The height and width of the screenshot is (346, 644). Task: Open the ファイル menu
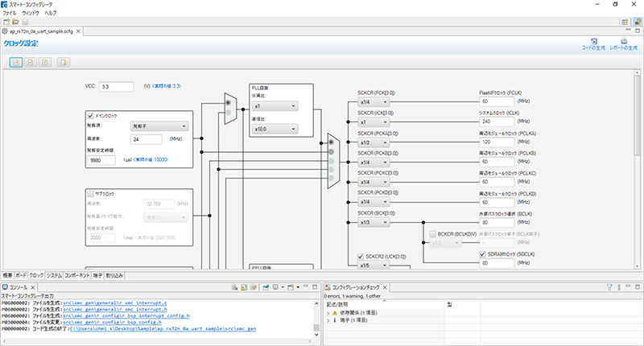tap(10, 13)
